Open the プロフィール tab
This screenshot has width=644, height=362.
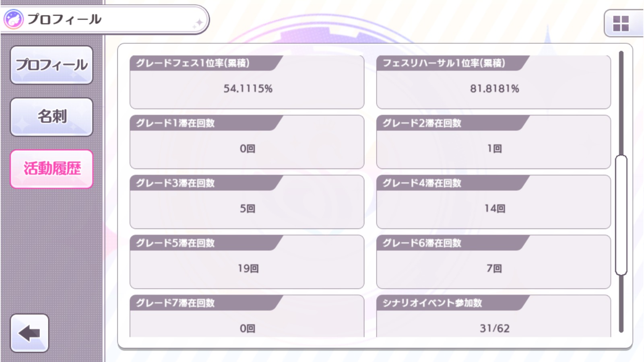52,65
